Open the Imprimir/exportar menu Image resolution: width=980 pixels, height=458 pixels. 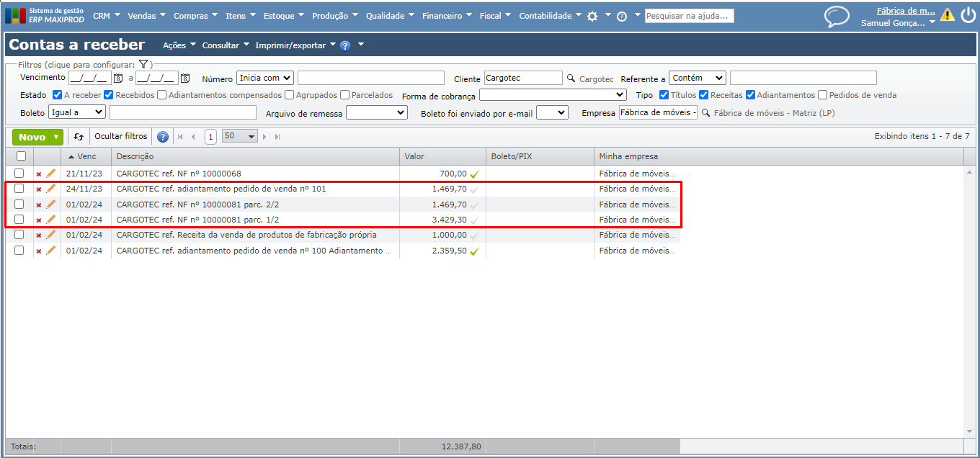[295, 45]
